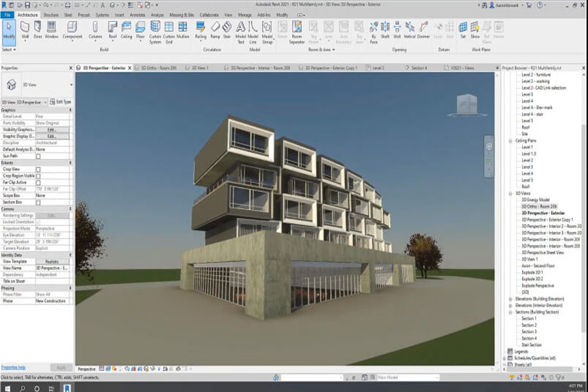
Task: Click the Room Separator tool
Action: (x=297, y=32)
